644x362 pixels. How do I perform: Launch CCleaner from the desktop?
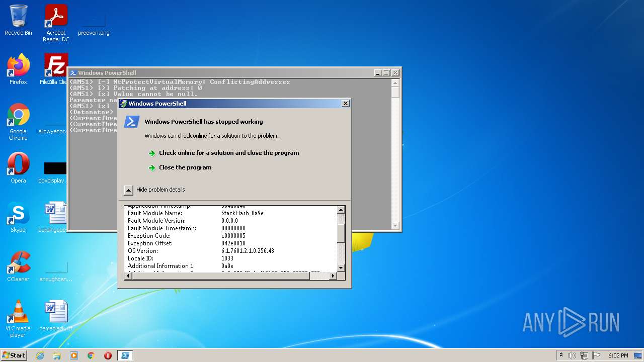(18, 266)
